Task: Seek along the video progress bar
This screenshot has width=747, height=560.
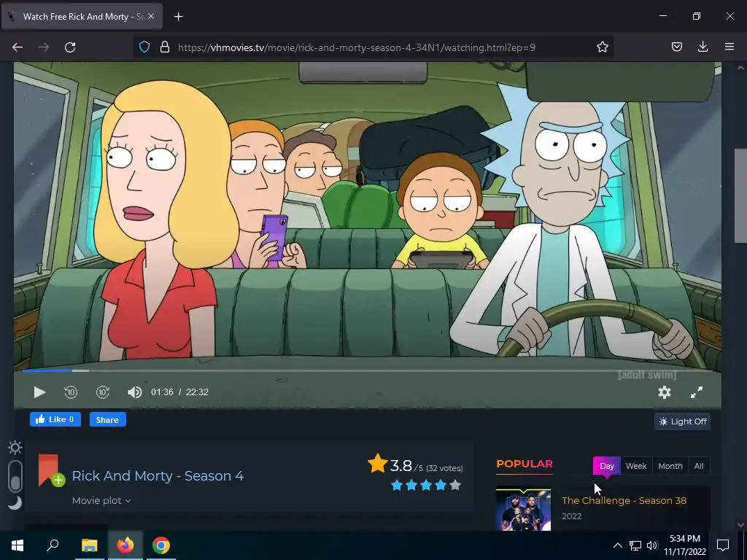Action: (x=368, y=370)
